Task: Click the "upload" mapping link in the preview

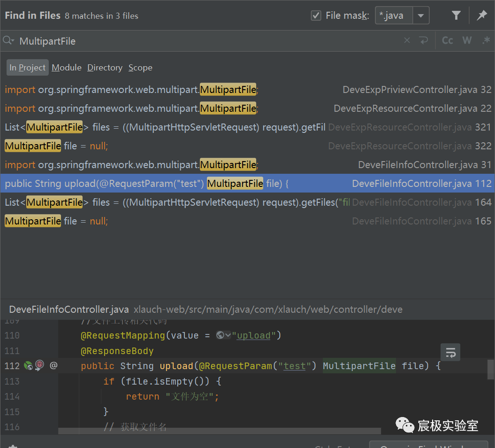Action: point(254,335)
